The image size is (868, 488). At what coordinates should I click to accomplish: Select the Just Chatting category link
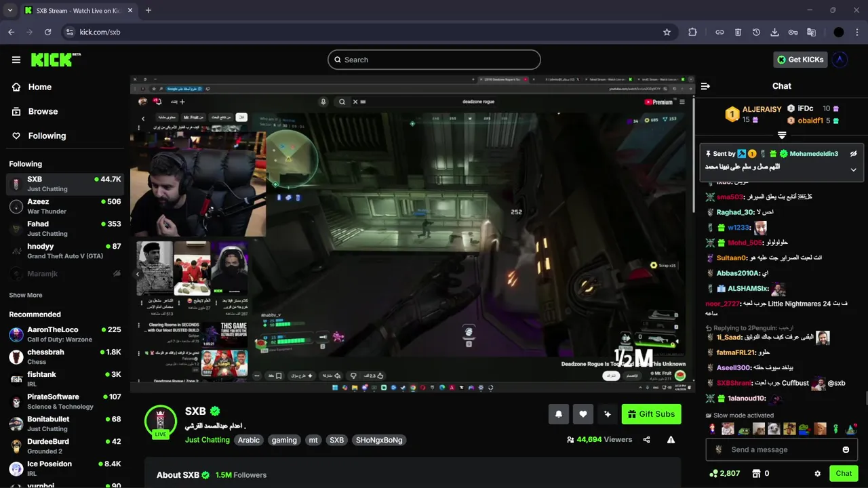tap(208, 440)
